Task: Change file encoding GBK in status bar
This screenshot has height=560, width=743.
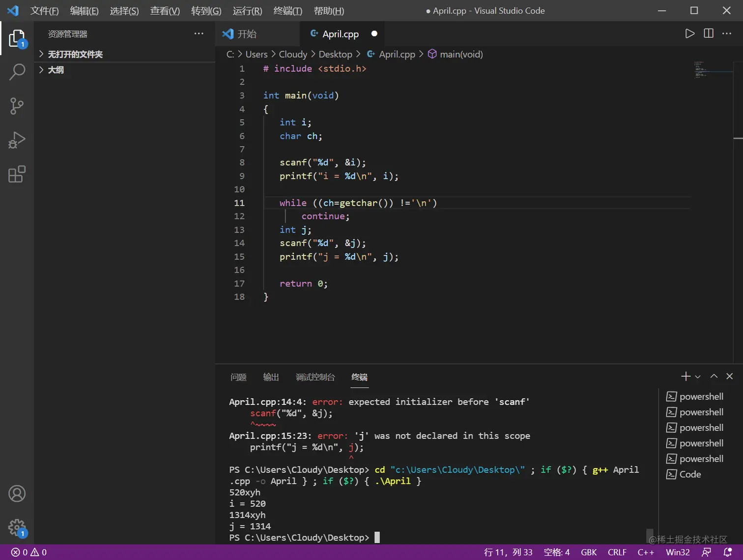Action: tap(589, 552)
